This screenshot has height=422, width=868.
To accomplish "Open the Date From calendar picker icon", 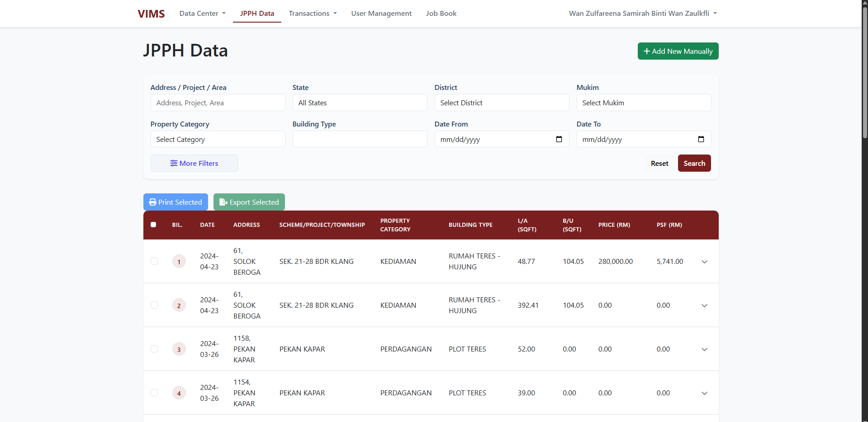I will [559, 139].
